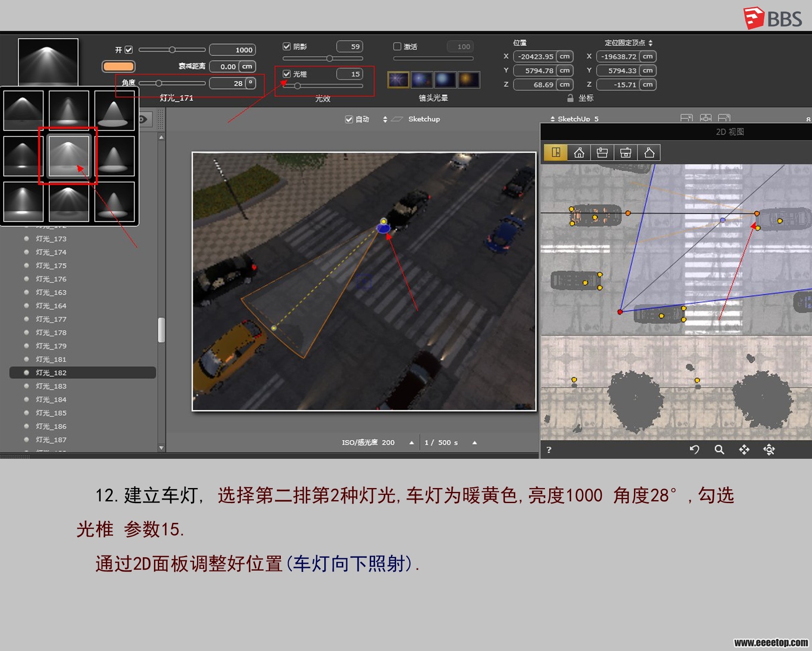
Task: Click the light power slider handle
Action: pos(172,50)
